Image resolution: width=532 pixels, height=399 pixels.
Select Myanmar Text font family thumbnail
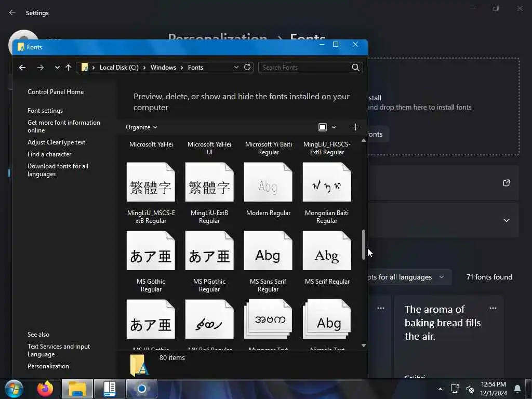click(x=268, y=319)
